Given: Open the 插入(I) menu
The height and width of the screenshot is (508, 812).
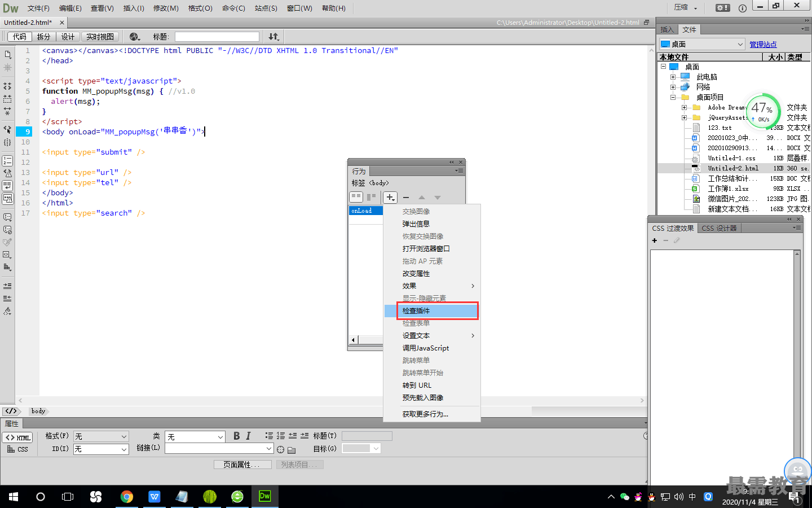Looking at the screenshot, I should pos(134,8).
